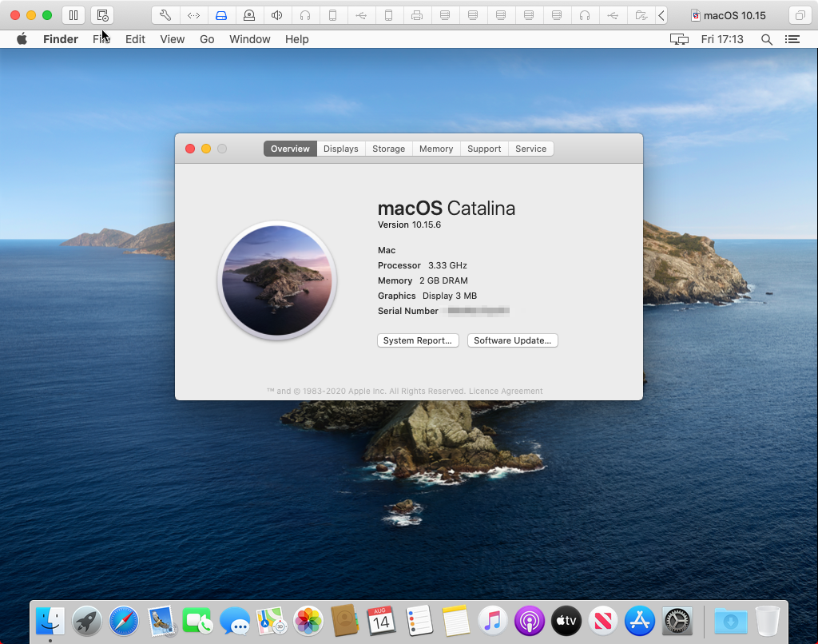This screenshot has width=818, height=644.
Task: Click the System Report button
Action: pyautogui.click(x=418, y=340)
